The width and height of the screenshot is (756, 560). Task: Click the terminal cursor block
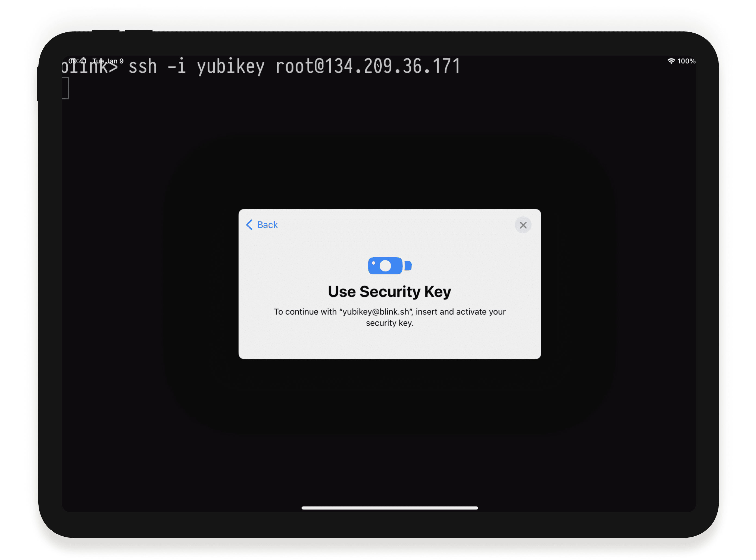point(65,88)
